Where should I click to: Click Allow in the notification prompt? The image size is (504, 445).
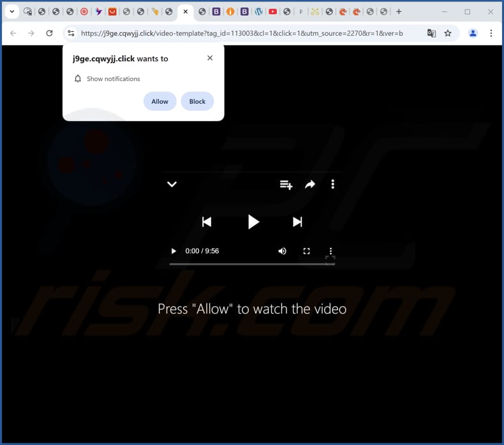click(x=159, y=101)
